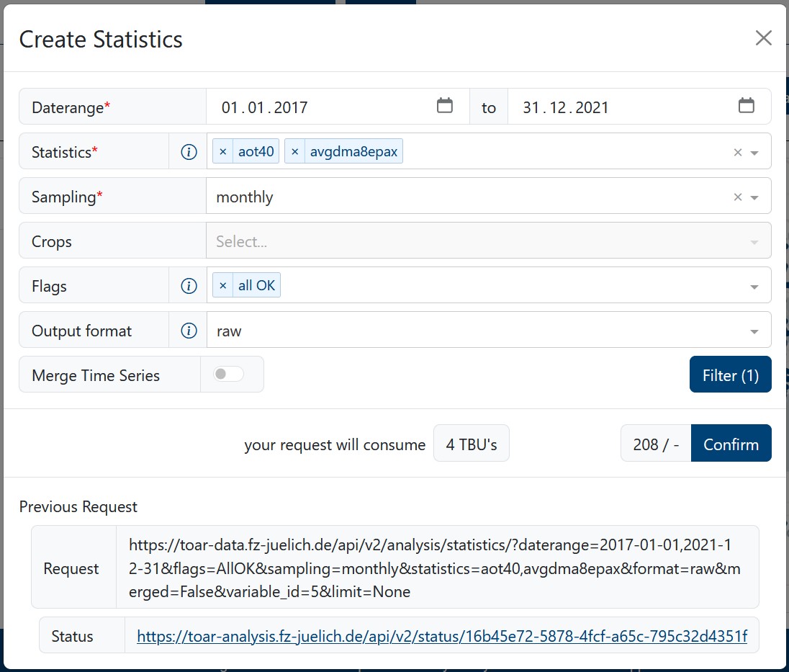Image resolution: width=789 pixels, height=672 pixels.
Task: Open the start date calendar picker
Action: [x=445, y=106]
